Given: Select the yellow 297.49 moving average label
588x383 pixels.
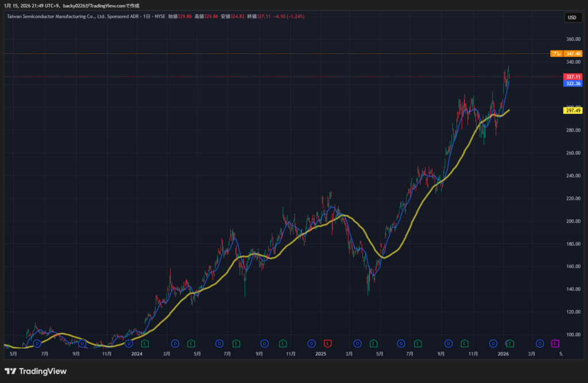Looking at the screenshot, I should (x=573, y=111).
